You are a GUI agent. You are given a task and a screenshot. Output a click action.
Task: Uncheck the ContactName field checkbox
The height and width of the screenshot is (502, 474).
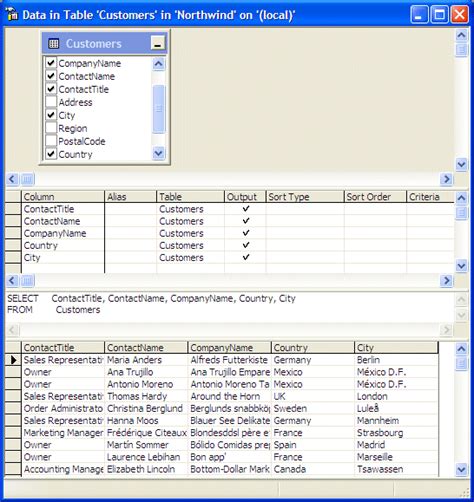click(51, 76)
